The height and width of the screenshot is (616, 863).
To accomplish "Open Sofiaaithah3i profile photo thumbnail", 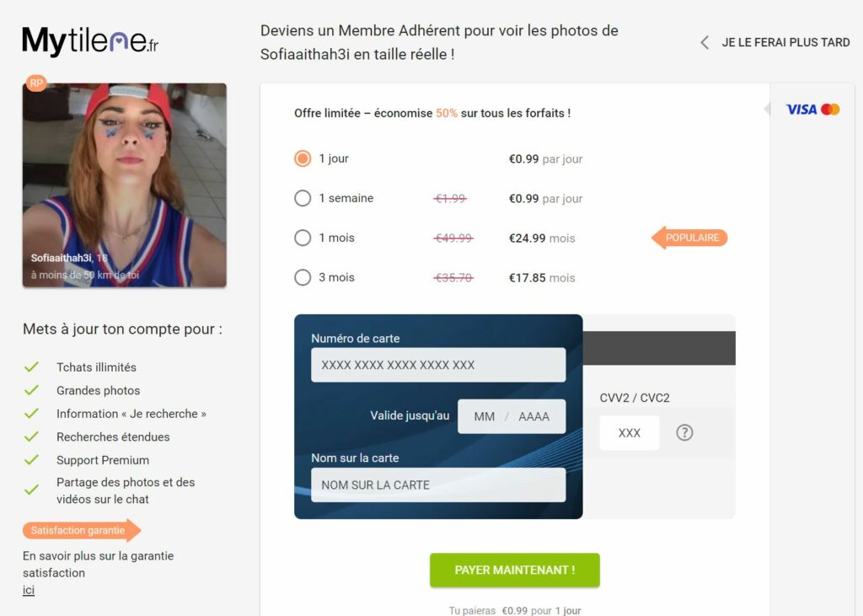I will click(x=125, y=185).
